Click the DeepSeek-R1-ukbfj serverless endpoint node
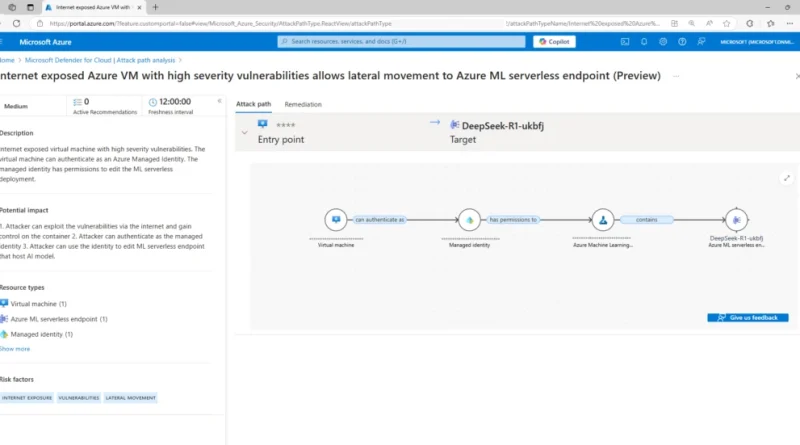The image size is (800, 445). coord(736,220)
